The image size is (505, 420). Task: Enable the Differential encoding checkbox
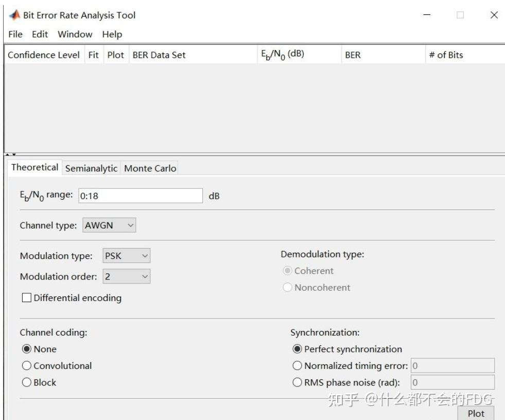[x=26, y=298]
